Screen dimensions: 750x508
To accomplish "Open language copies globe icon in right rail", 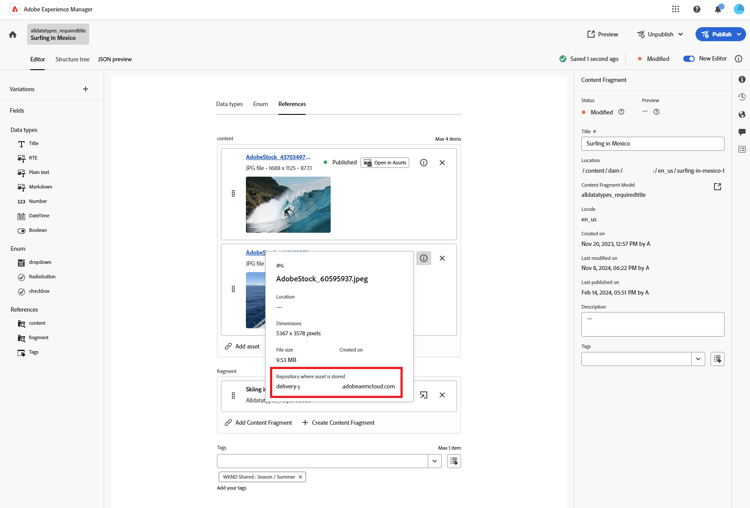I will point(742,114).
